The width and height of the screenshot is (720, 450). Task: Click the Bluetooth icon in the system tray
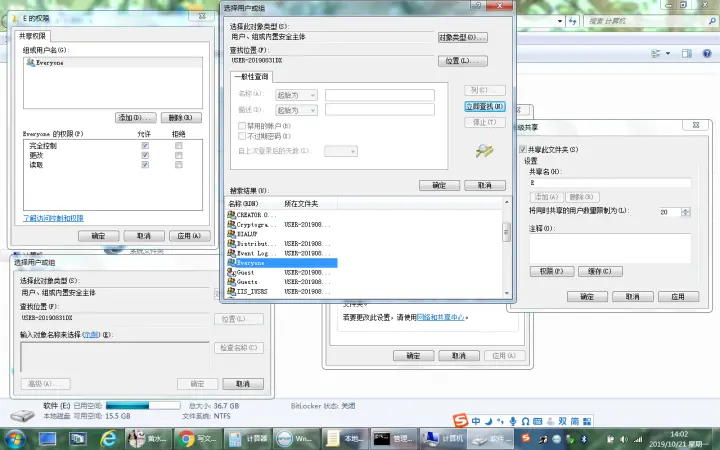point(585,439)
